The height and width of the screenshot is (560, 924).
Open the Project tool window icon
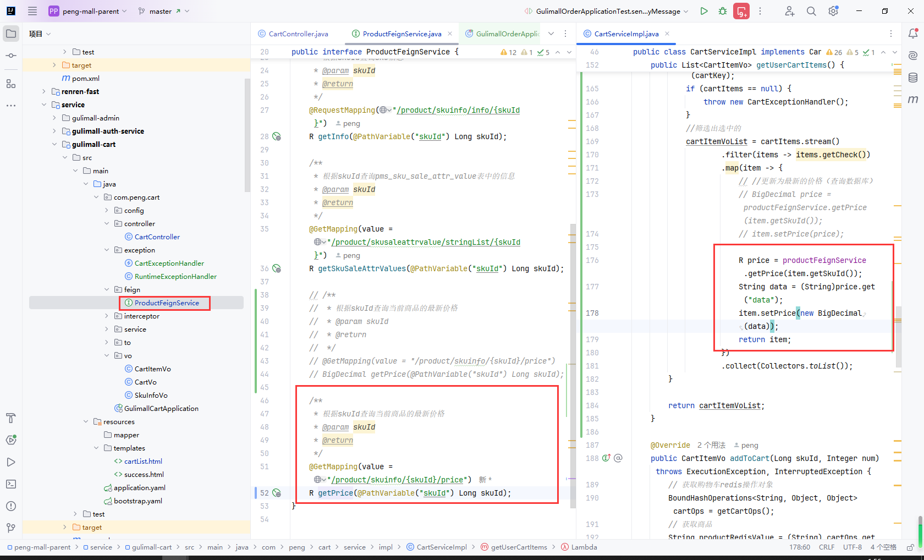click(11, 34)
